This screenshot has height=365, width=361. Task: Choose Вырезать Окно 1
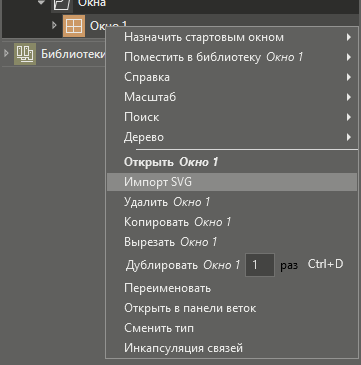point(232,242)
